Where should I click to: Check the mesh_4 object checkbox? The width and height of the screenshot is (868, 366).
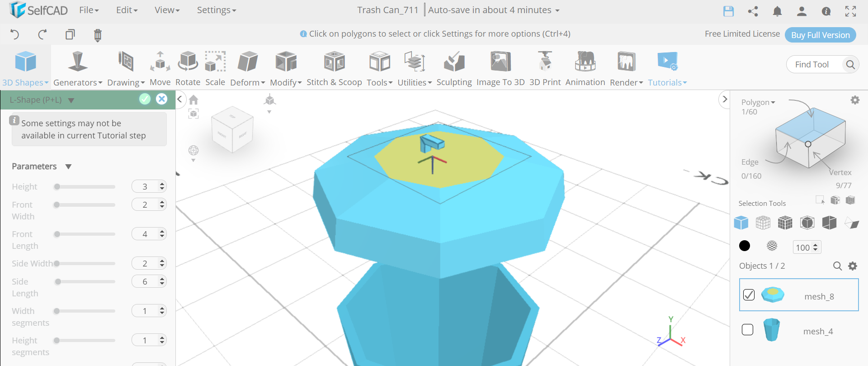tap(748, 329)
